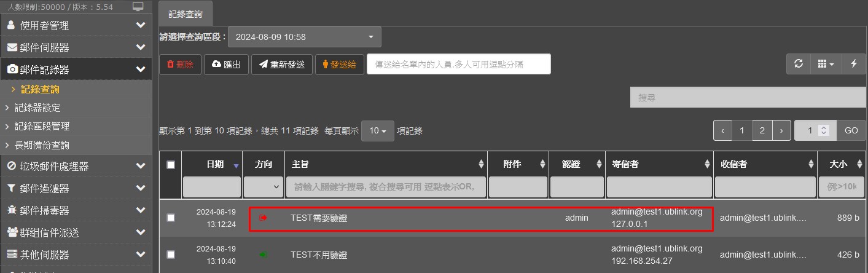The image size is (868, 273).
Task: Click the 匯出 export button
Action: 226,65
